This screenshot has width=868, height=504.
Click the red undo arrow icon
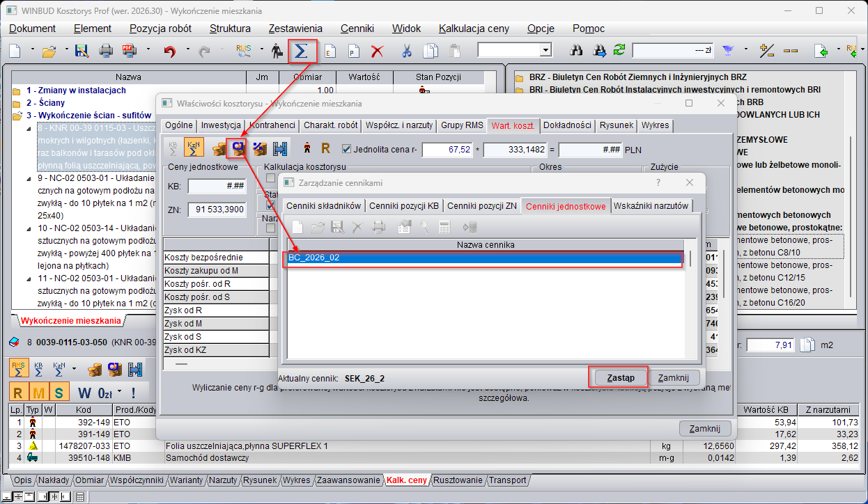click(x=169, y=51)
